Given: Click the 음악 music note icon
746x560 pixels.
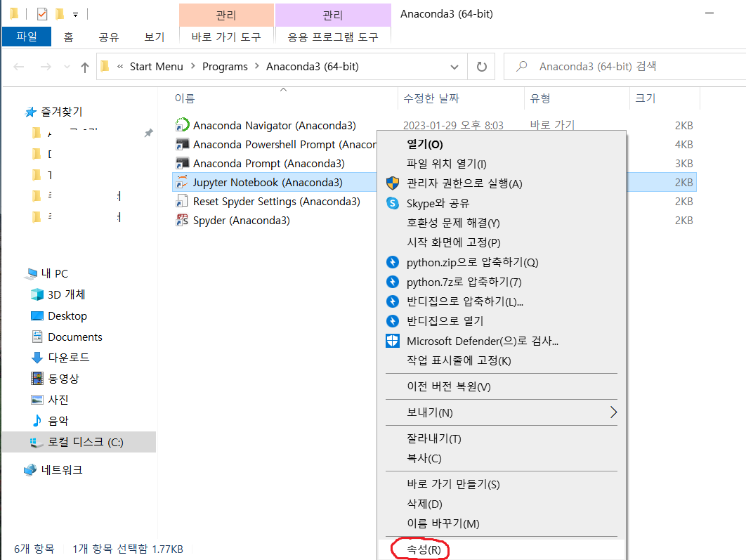Looking at the screenshot, I should [x=37, y=420].
